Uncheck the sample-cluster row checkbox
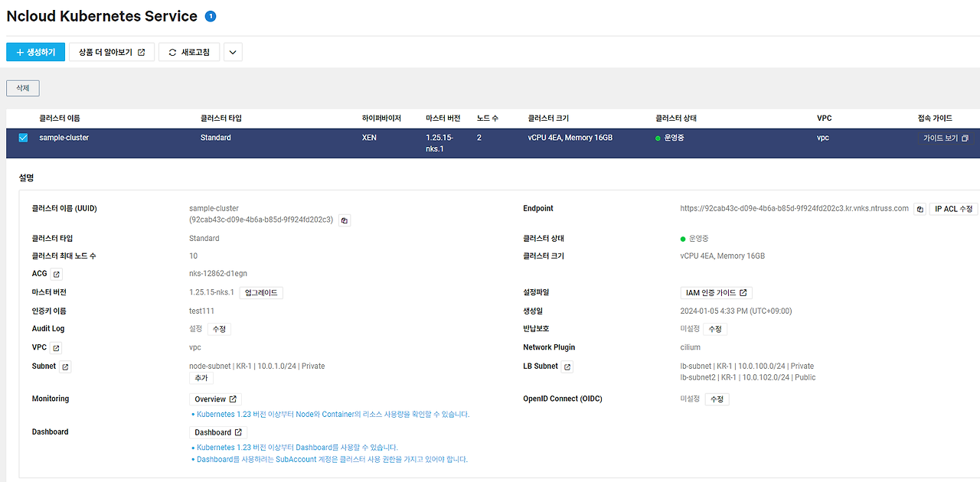 pyautogui.click(x=23, y=138)
